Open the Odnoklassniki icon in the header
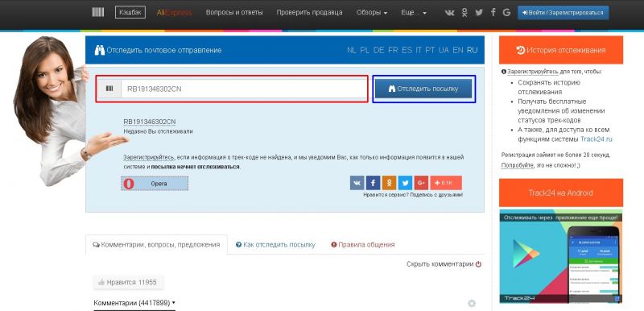This screenshot has width=644, height=311. (464, 13)
